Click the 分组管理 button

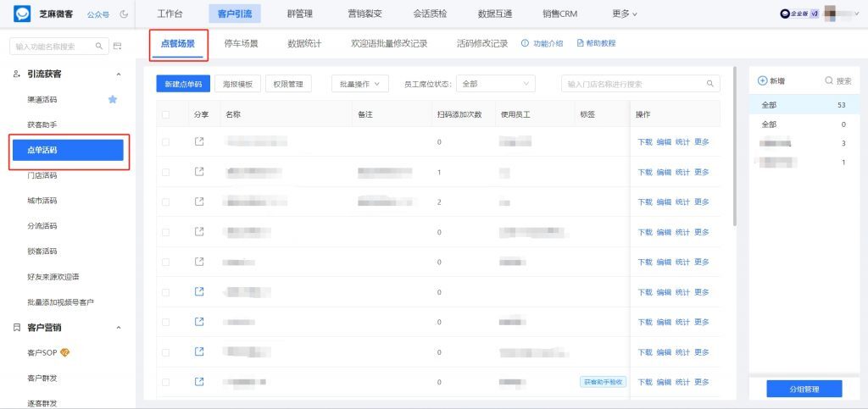tap(804, 389)
